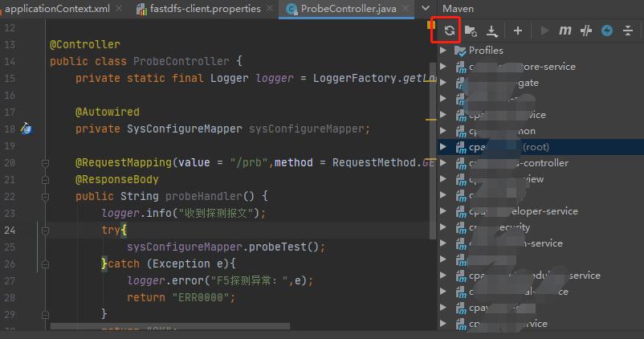Click 'ProbeController' class name in line 14
The height and width of the screenshot is (339, 644).
tap(181, 61)
